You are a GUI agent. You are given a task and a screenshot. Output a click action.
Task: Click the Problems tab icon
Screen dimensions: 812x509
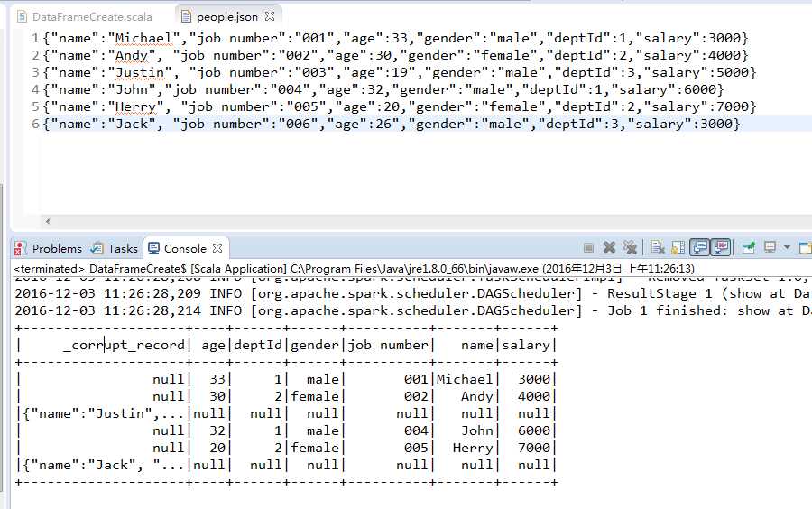click(20, 248)
